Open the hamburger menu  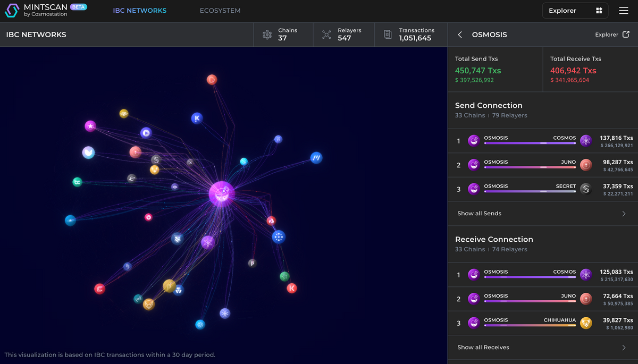point(624,11)
